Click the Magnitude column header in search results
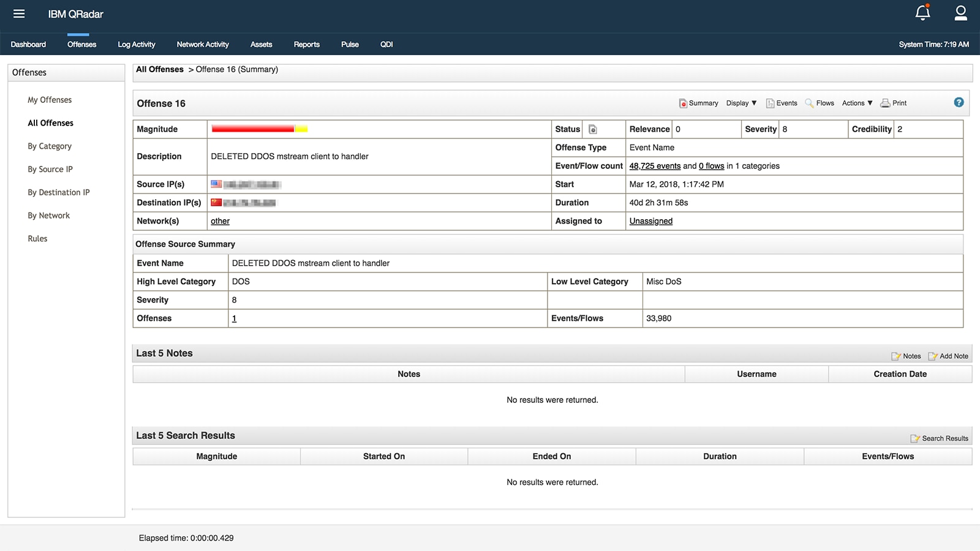Viewport: 980px width, 551px height. coord(216,456)
